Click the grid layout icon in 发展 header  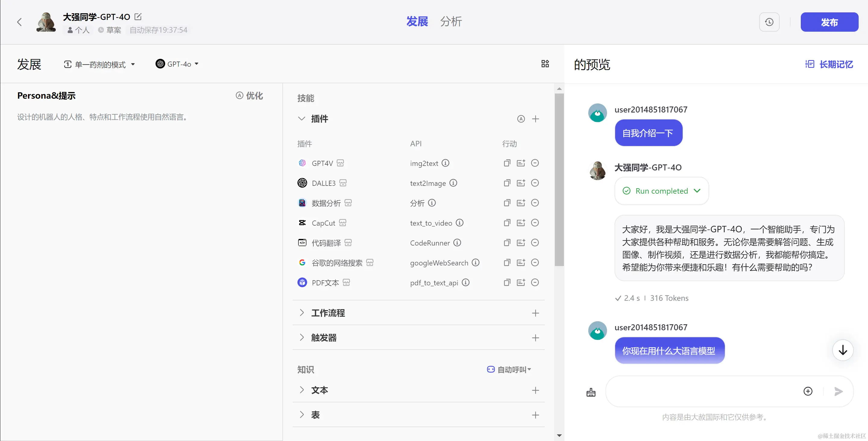545,64
